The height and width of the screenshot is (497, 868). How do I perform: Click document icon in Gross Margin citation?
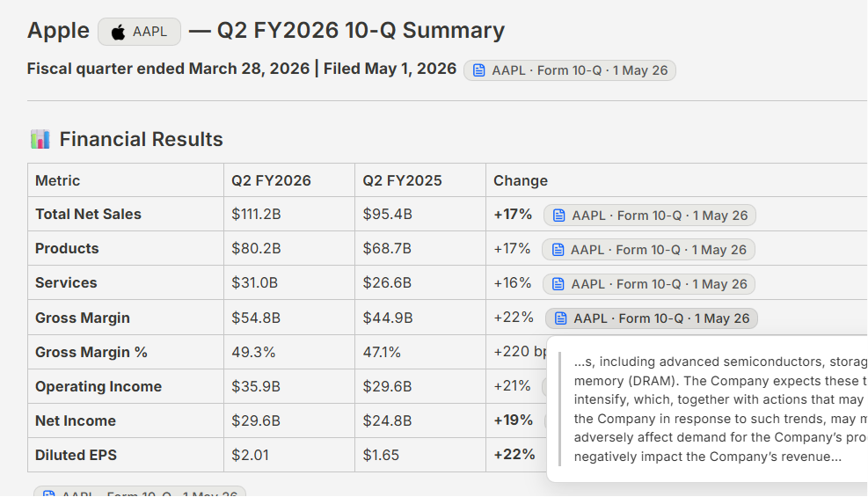click(561, 318)
